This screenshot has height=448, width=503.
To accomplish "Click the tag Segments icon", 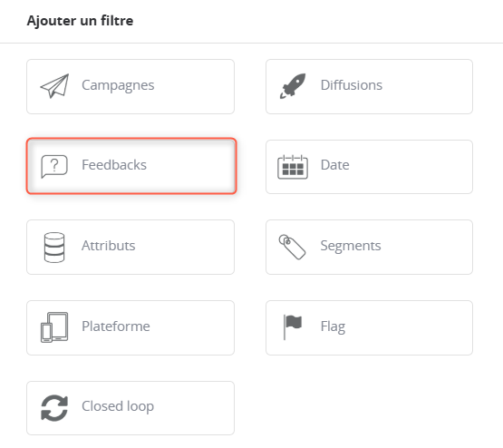I will click(x=292, y=247).
